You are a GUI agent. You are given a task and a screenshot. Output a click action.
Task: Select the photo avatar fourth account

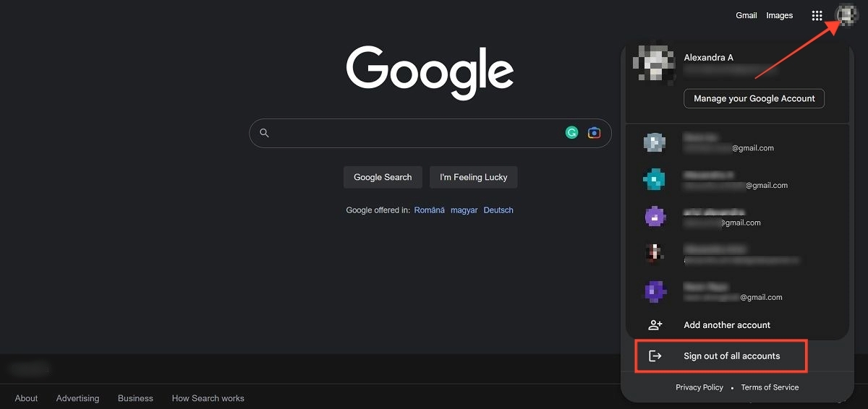pos(737,254)
